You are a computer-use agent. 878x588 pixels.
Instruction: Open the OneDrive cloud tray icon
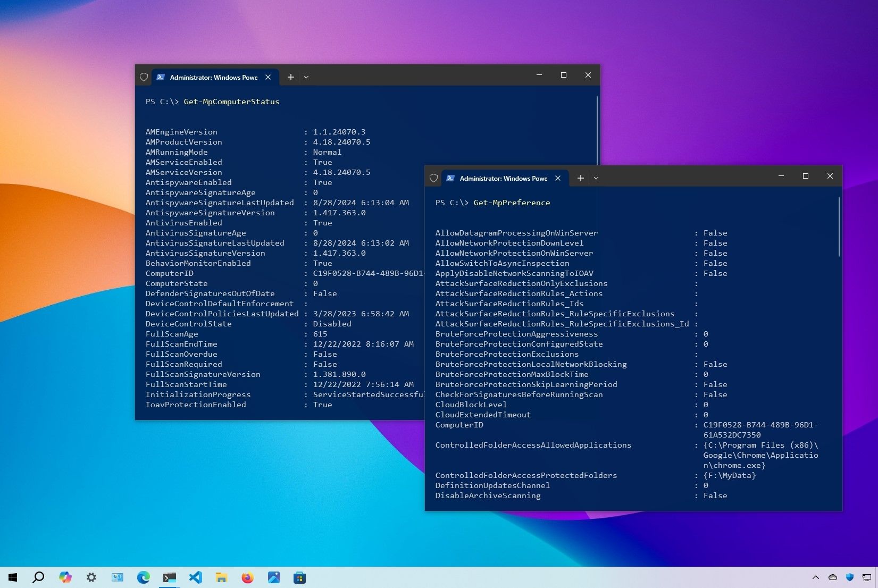point(833,577)
